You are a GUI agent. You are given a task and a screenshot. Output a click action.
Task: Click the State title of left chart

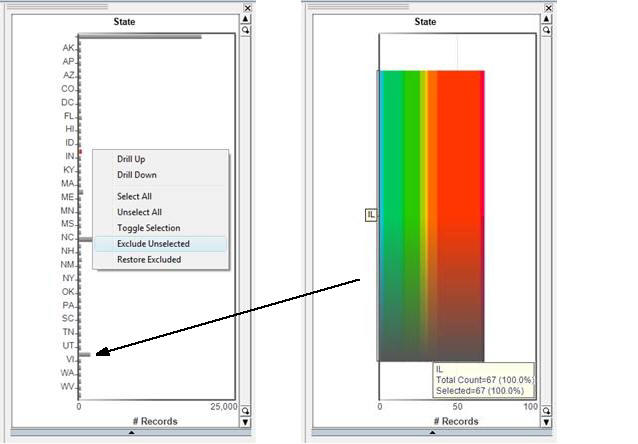pyautogui.click(x=124, y=22)
